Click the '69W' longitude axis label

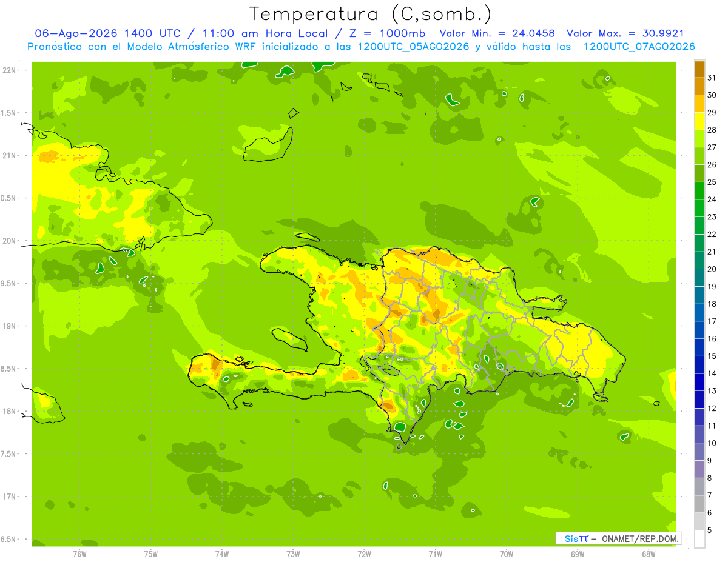(577, 554)
